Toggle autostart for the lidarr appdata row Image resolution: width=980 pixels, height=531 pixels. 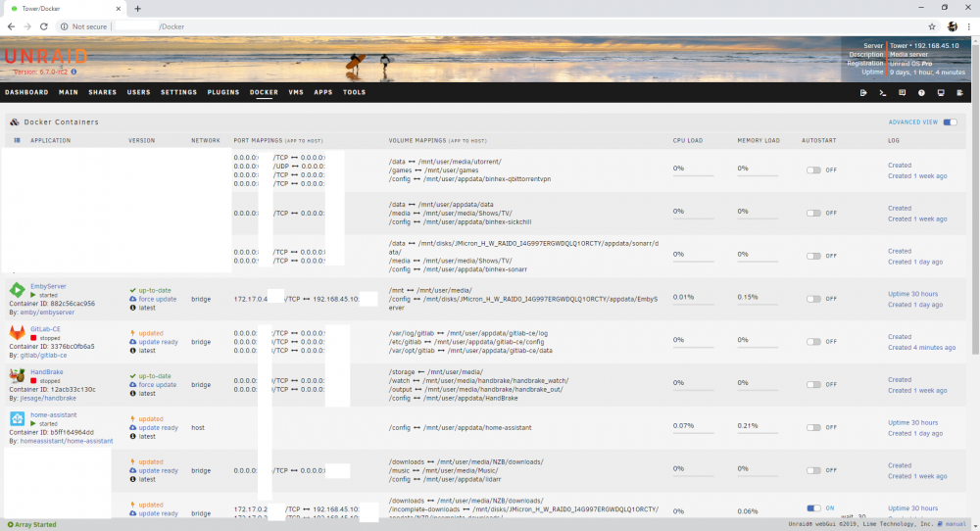(813, 470)
